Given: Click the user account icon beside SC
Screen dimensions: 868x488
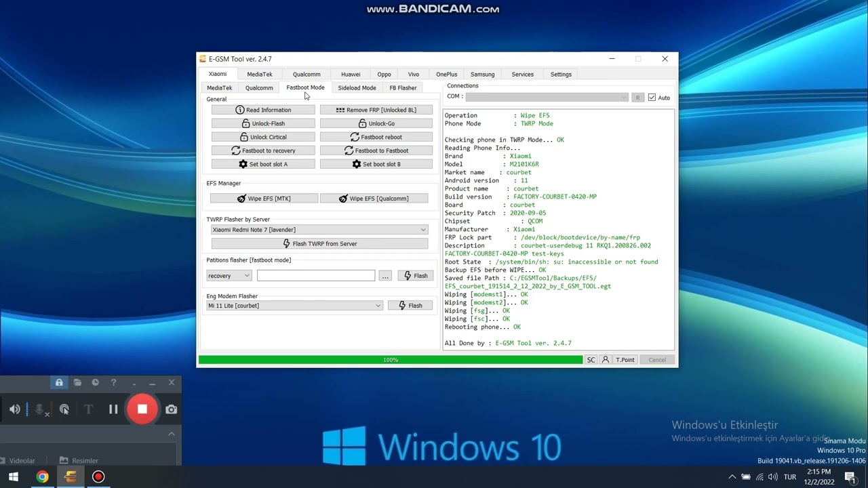Looking at the screenshot, I should tap(606, 360).
